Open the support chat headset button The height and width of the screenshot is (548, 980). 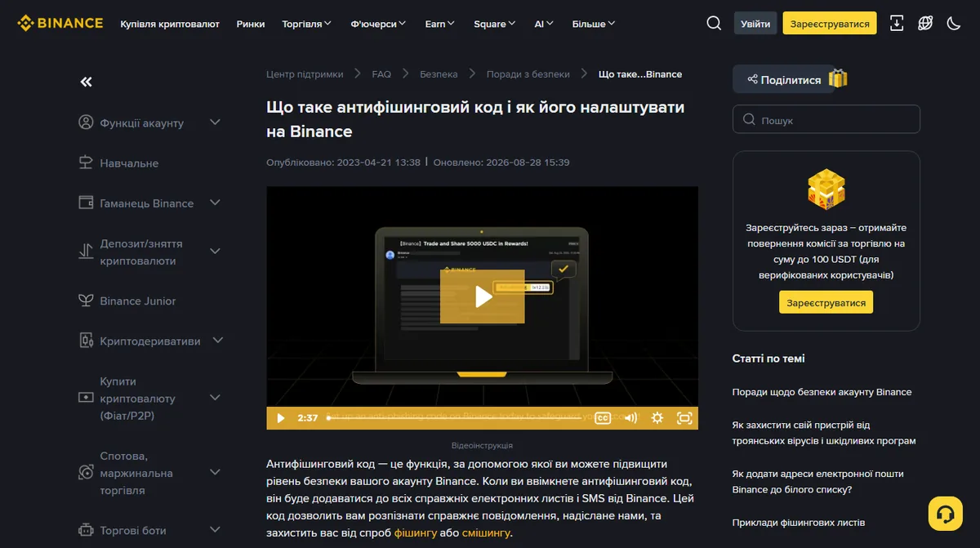pyautogui.click(x=946, y=514)
